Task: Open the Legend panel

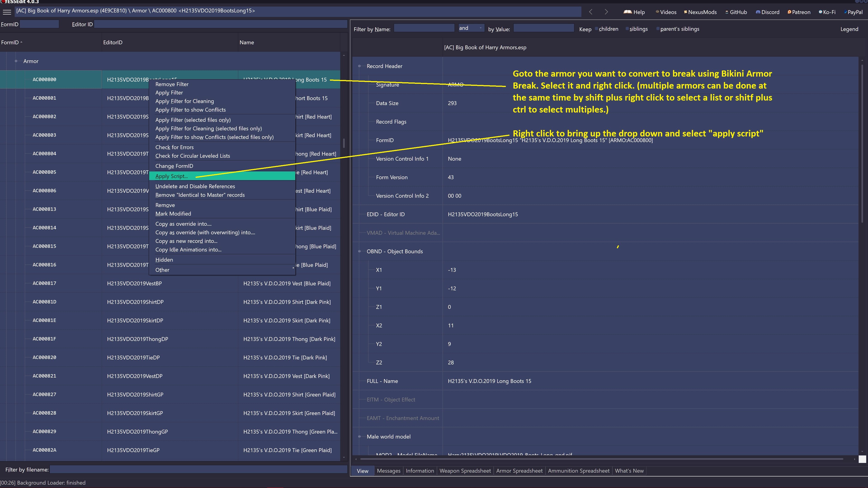Action: pos(850,29)
